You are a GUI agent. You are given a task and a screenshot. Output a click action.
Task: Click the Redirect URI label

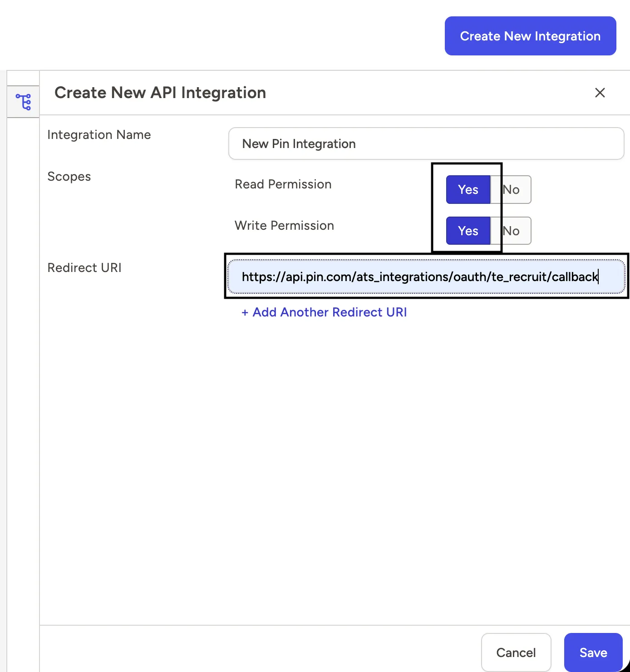coord(84,268)
